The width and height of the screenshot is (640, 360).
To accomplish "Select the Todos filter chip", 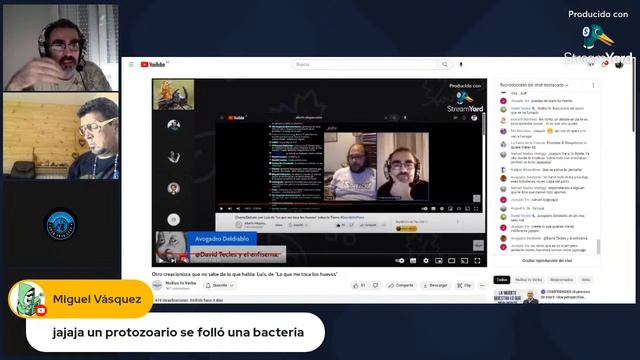I will 502,280.
